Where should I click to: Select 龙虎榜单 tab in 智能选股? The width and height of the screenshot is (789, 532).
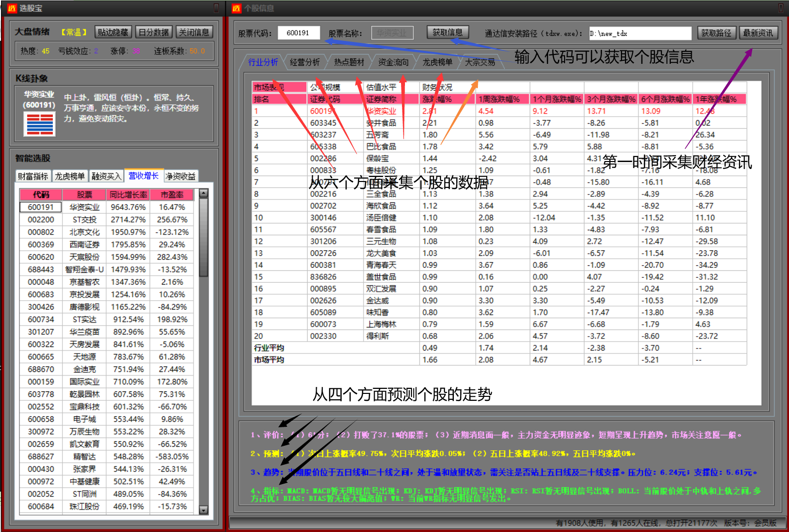70,176
